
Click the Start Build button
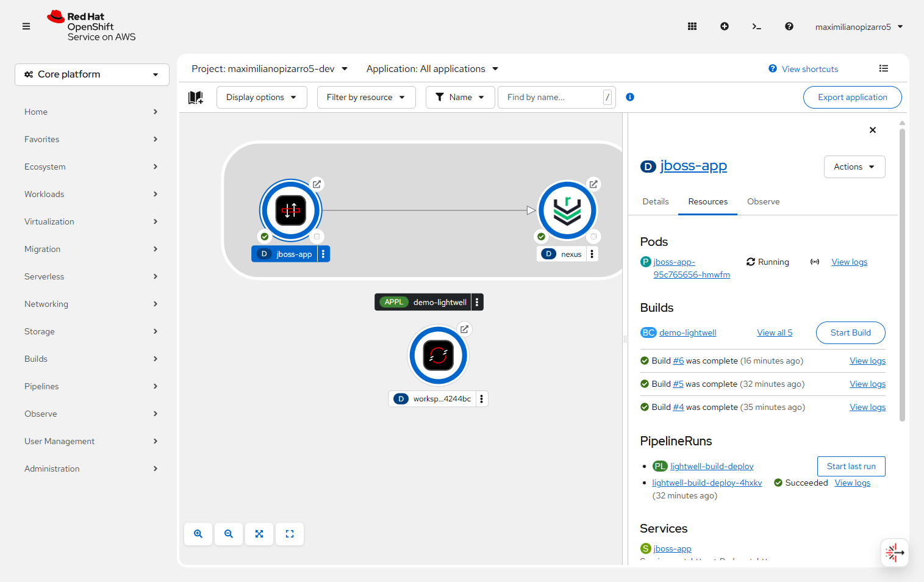tap(850, 332)
